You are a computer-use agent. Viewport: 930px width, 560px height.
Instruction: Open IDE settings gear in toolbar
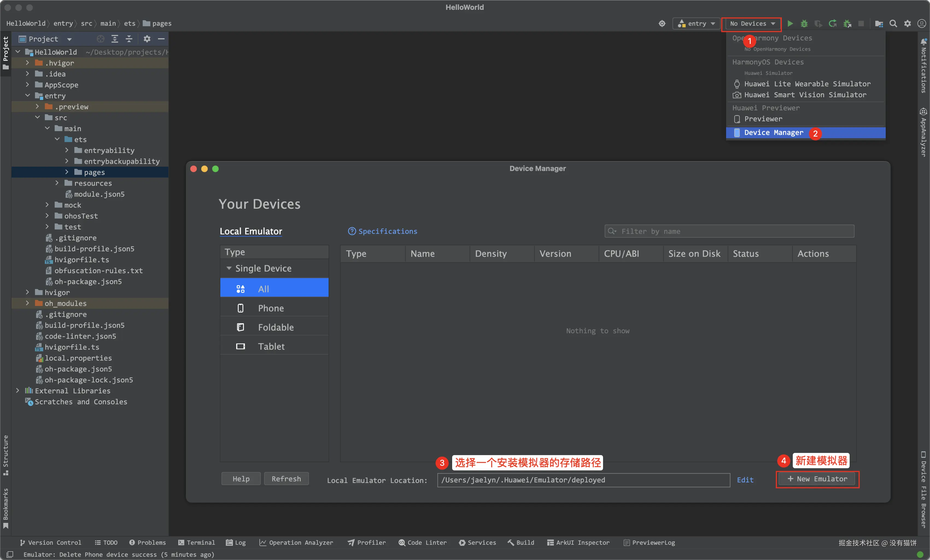pyautogui.click(x=907, y=24)
